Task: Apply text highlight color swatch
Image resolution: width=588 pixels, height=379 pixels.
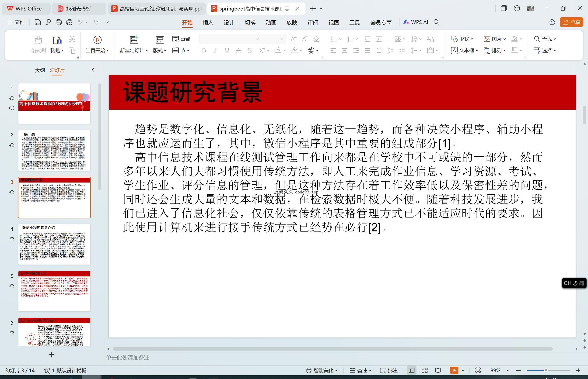Action: pyautogui.click(x=294, y=50)
